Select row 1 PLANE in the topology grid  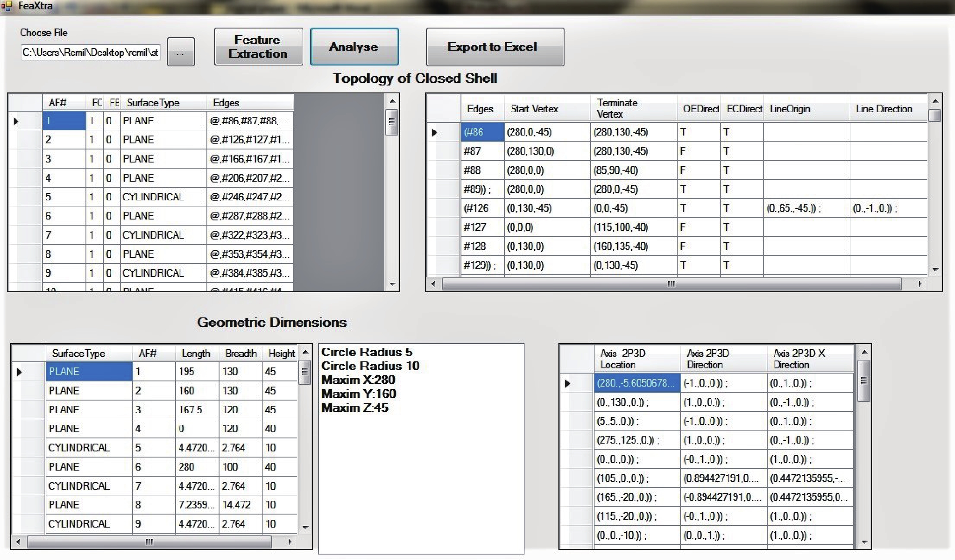pos(63,120)
